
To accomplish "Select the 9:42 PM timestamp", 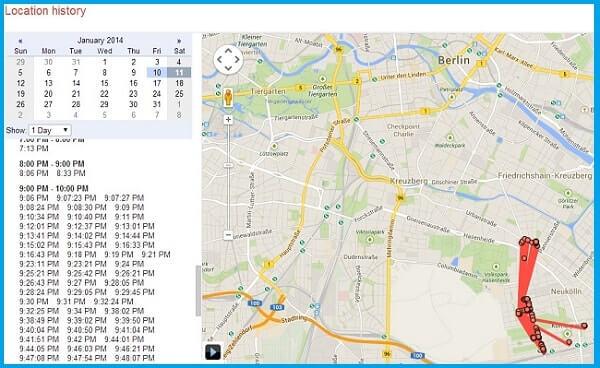I will point(82,339).
